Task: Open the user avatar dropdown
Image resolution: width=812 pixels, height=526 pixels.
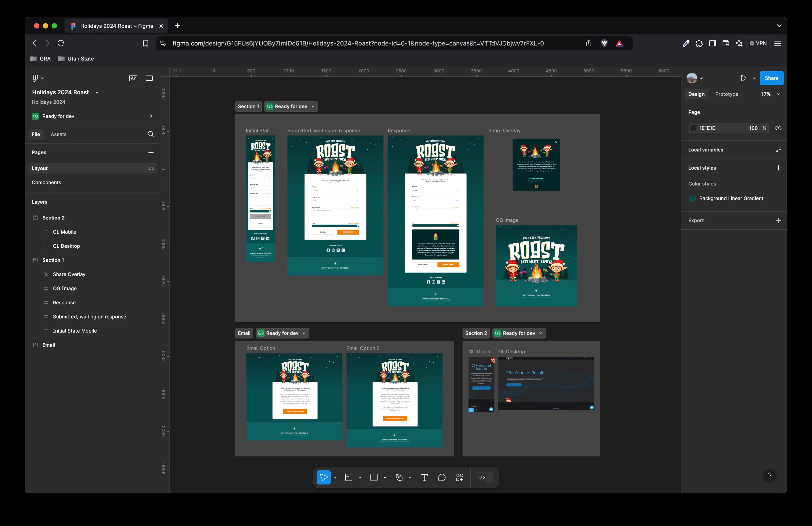Action: click(x=695, y=78)
